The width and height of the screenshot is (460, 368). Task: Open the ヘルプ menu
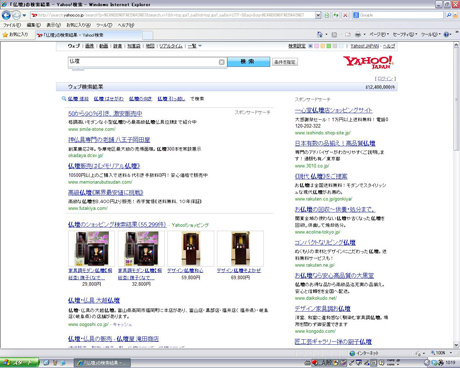(x=126, y=25)
